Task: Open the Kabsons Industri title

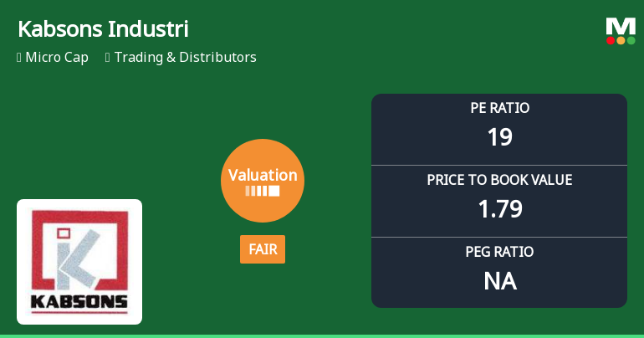Action: (103, 29)
